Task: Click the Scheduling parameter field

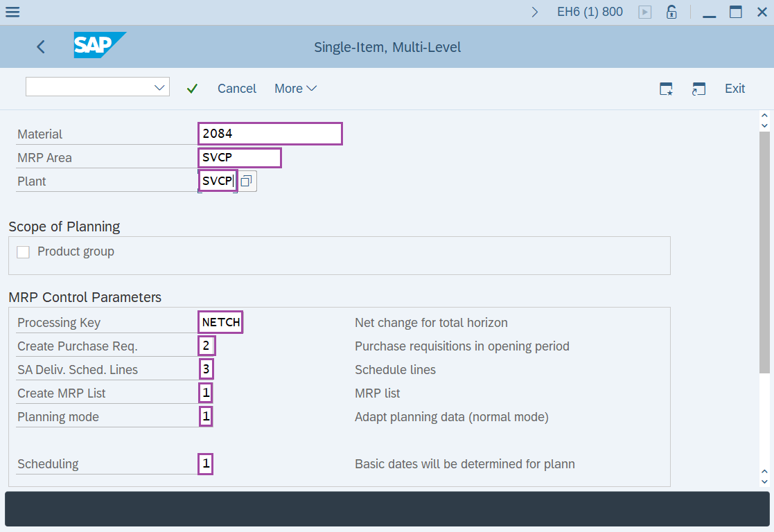Action: 205,463
